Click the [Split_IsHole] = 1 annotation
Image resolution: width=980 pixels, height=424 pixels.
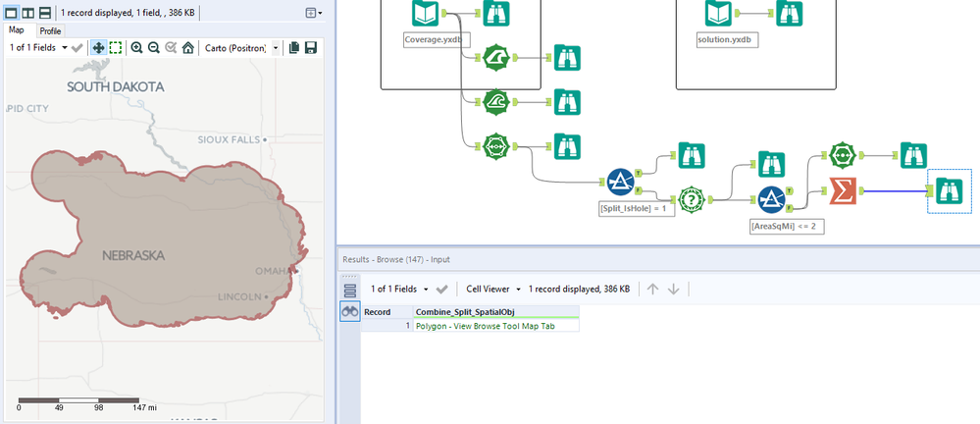pyautogui.click(x=637, y=209)
